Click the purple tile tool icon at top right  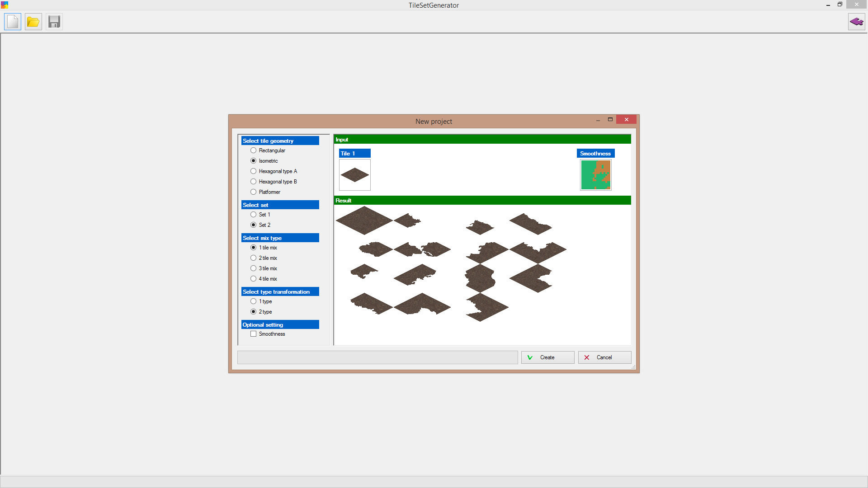click(856, 21)
